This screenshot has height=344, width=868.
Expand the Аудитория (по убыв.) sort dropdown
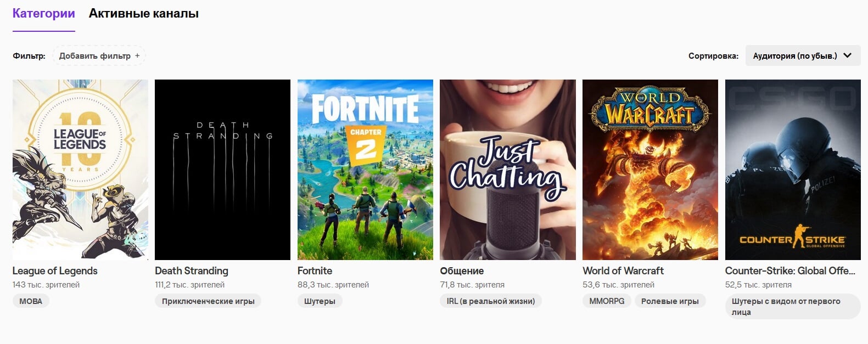(803, 56)
